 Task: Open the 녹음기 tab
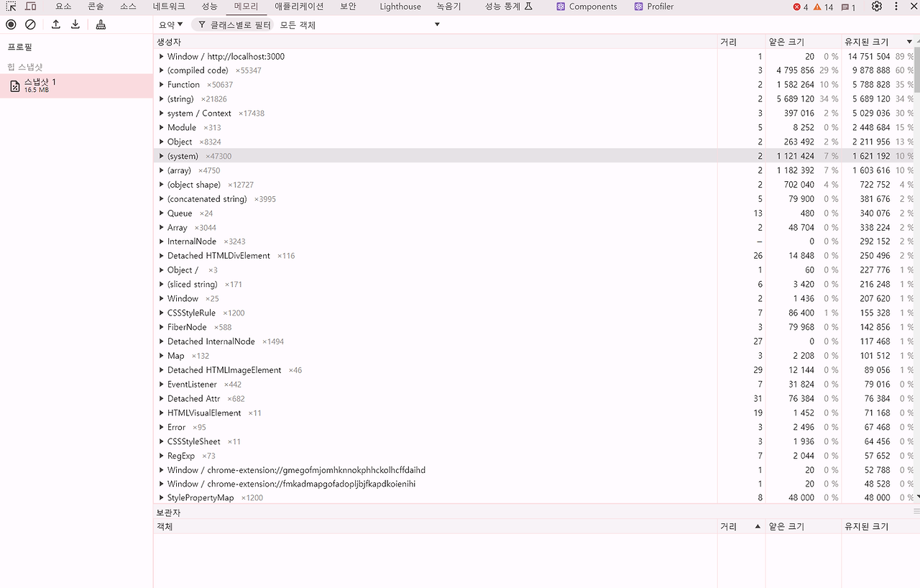pyautogui.click(x=448, y=6)
